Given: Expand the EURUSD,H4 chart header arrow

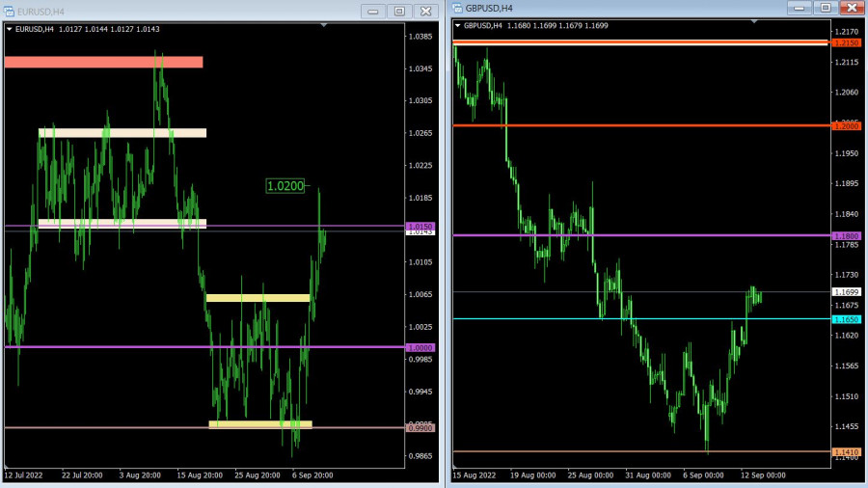Looking at the screenshot, I should coord(10,29).
